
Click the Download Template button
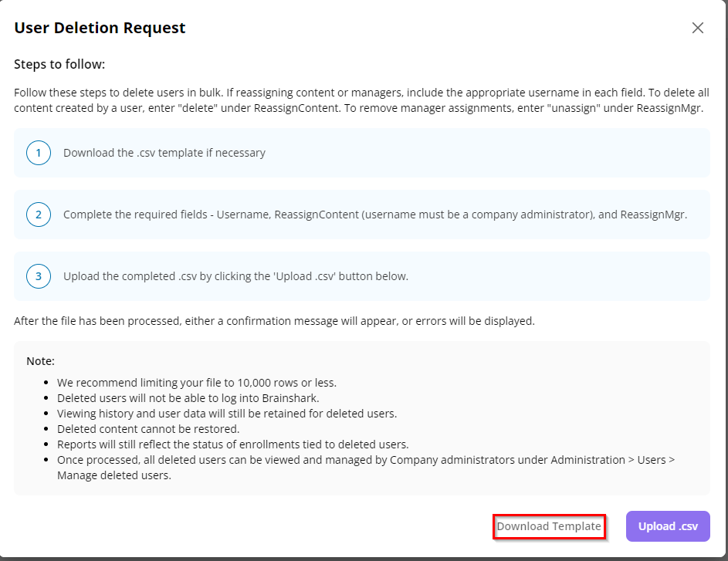click(549, 526)
